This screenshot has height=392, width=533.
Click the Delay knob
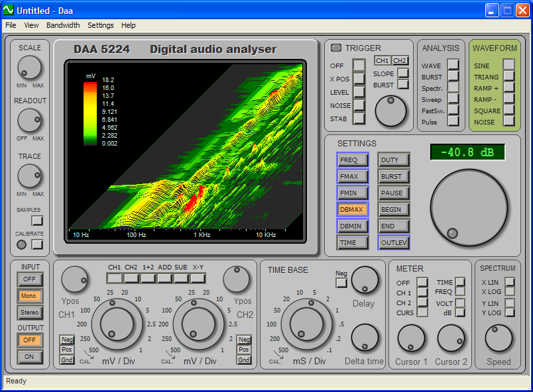click(364, 280)
